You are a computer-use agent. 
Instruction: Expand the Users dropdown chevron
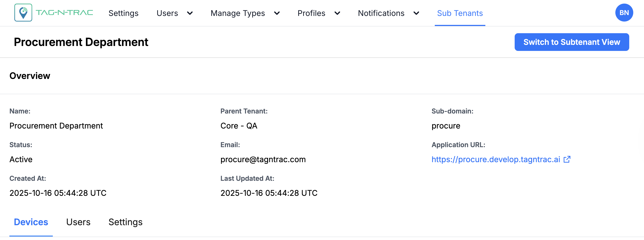[190, 13]
